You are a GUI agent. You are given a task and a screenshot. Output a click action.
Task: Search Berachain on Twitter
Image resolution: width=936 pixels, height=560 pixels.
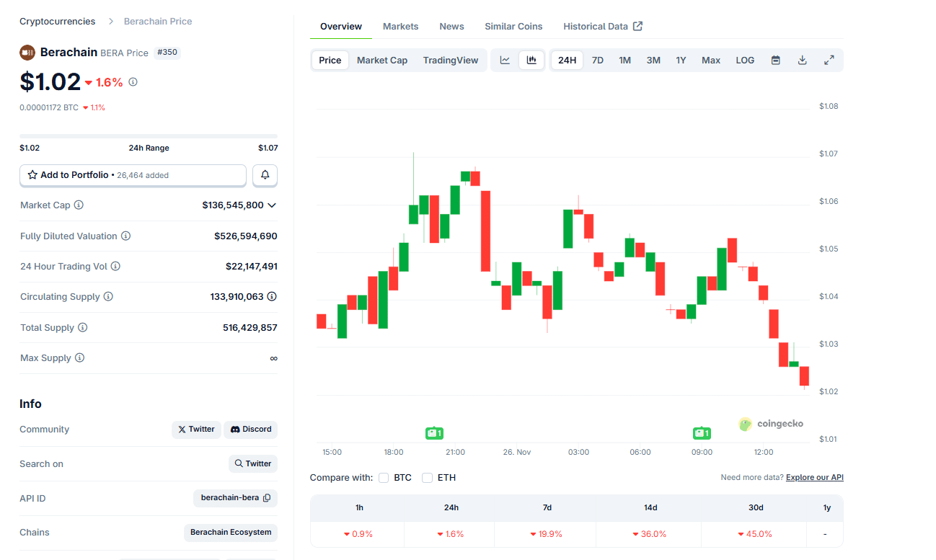[252, 463]
